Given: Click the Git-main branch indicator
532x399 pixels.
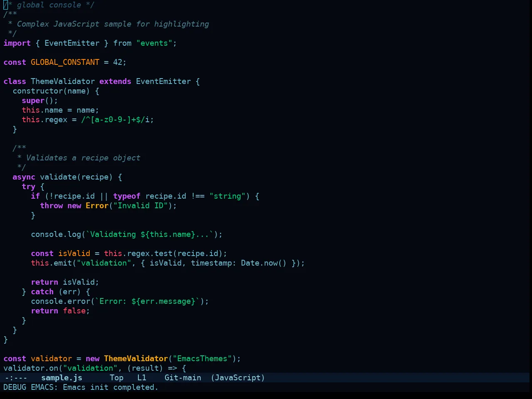Looking at the screenshot, I should (x=183, y=378).
